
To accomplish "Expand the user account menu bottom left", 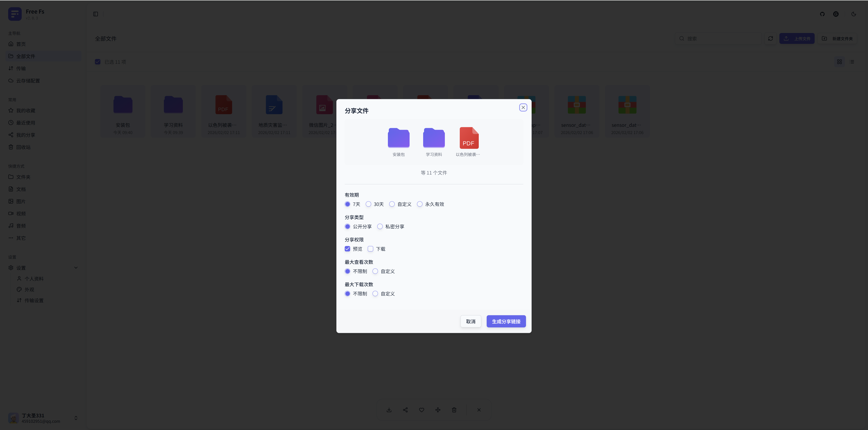I will point(76,418).
